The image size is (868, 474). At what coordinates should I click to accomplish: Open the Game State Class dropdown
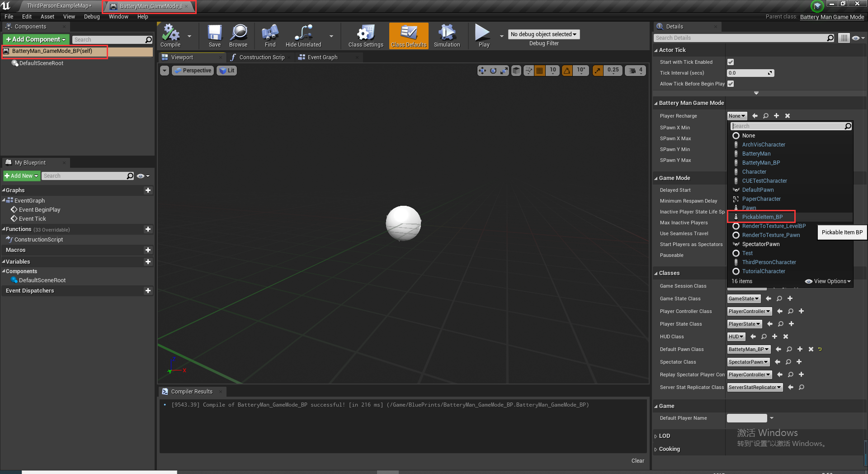click(x=744, y=299)
